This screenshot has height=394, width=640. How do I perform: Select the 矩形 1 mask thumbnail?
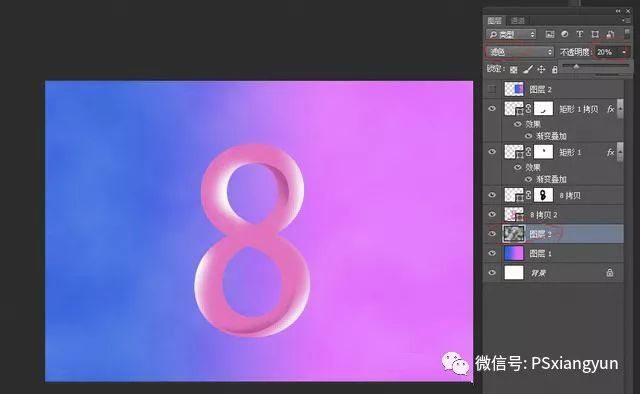(x=543, y=152)
